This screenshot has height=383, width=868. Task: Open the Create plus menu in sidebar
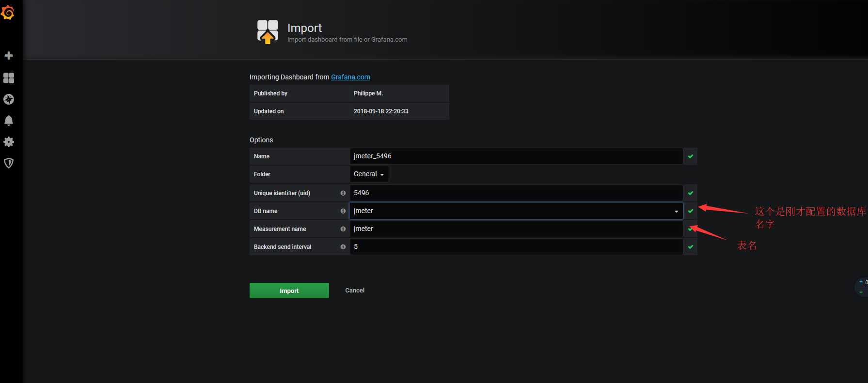(9, 56)
